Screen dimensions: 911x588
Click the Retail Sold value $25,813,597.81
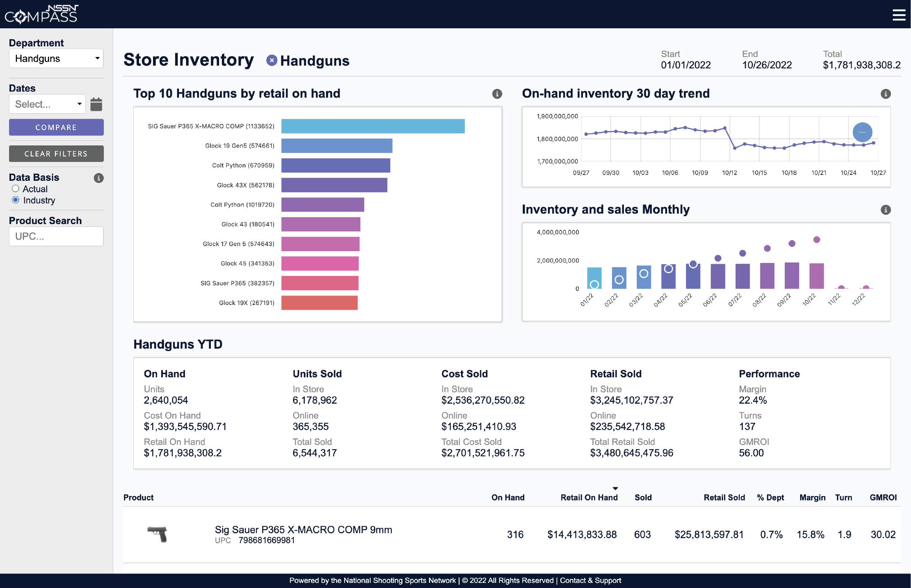coord(709,535)
